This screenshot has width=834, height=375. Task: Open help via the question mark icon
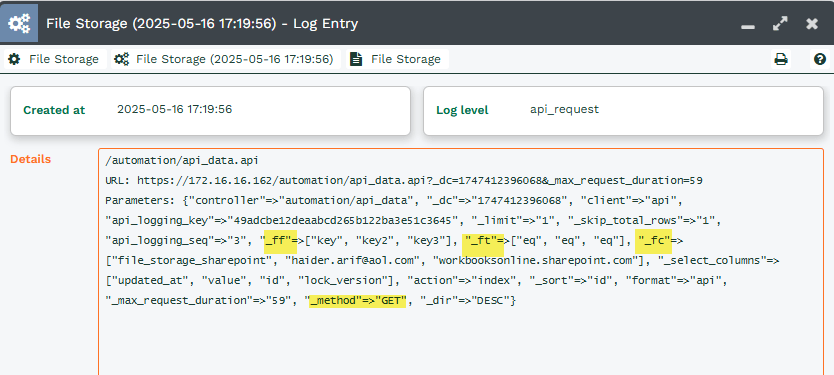click(820, 59)
